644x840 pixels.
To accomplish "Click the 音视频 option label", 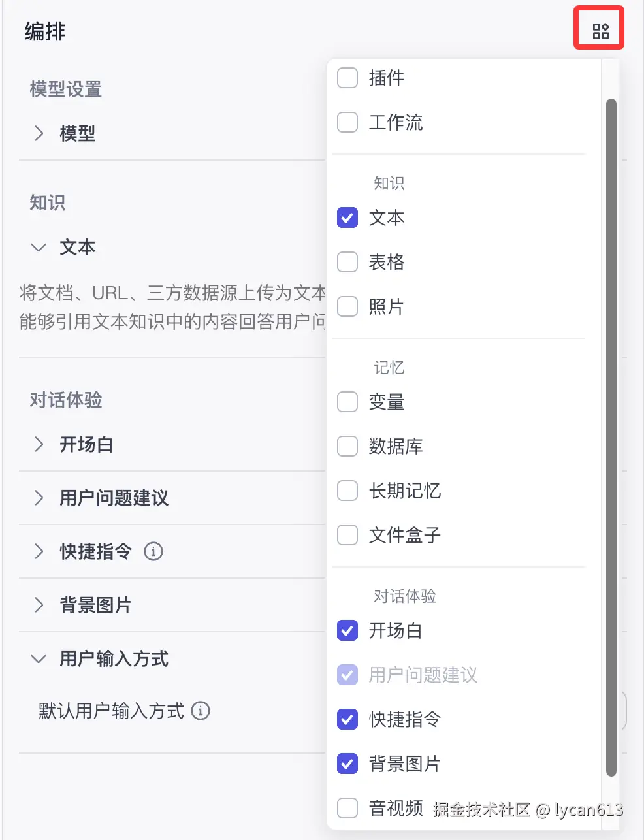I will pos(395,808).
